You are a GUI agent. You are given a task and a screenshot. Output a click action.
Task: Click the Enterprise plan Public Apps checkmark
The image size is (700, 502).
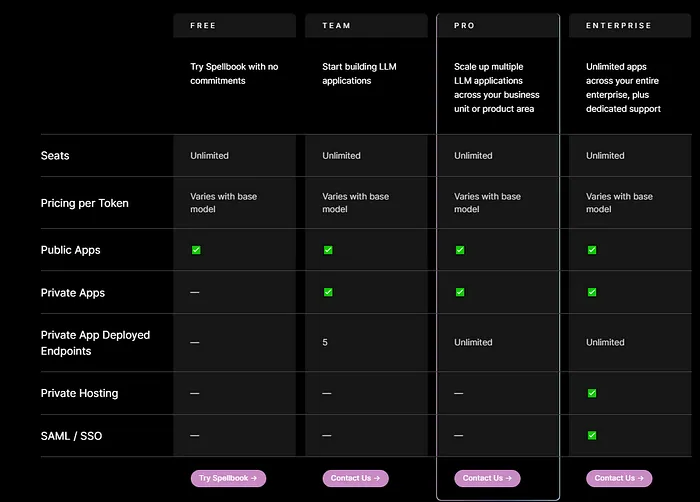pos(592,250)
